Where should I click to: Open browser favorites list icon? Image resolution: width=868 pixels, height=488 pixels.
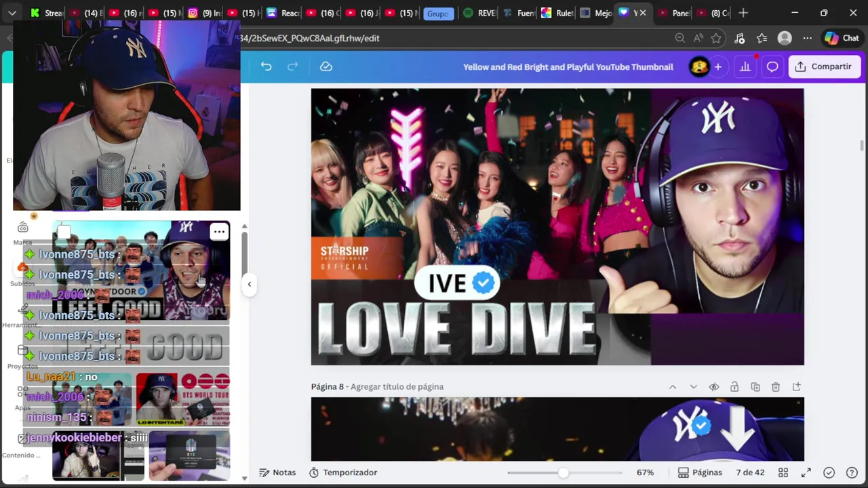point(762,39)
